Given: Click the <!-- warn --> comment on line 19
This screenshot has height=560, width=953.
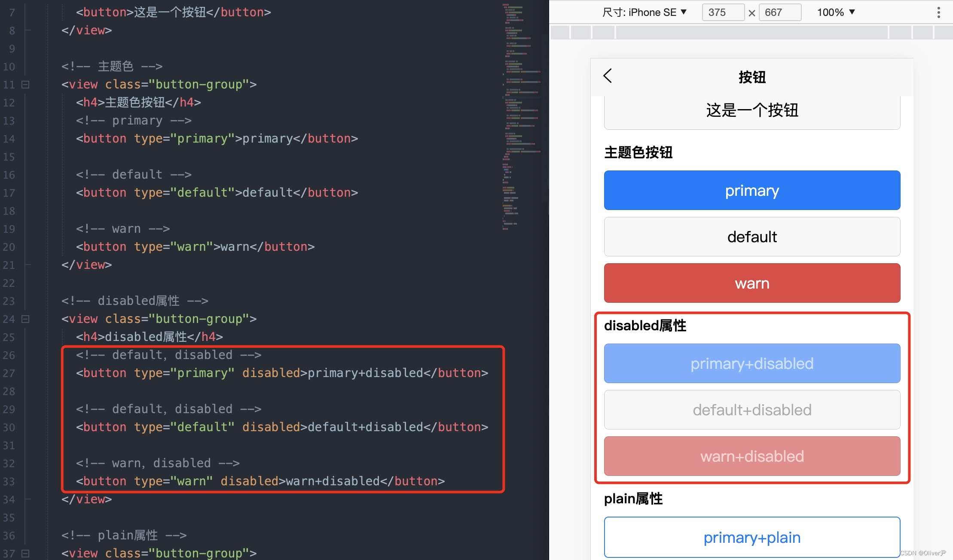Looking at the screenshot, I should [123, 229].
